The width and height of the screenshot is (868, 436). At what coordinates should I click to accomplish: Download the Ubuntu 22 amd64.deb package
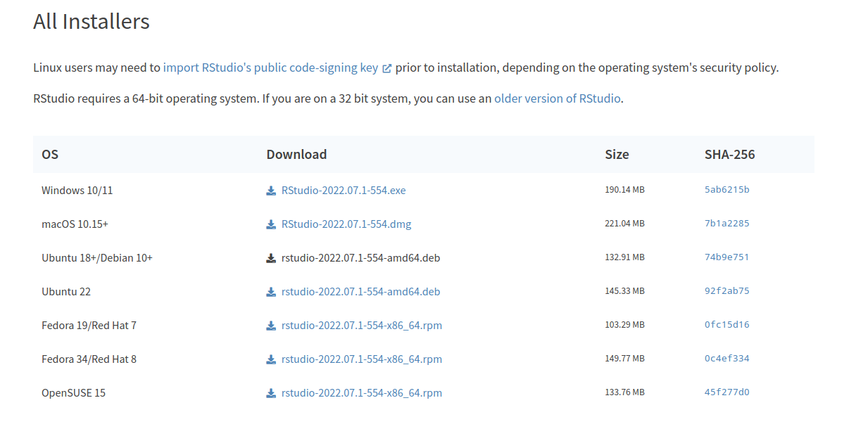tap(360, 292)
